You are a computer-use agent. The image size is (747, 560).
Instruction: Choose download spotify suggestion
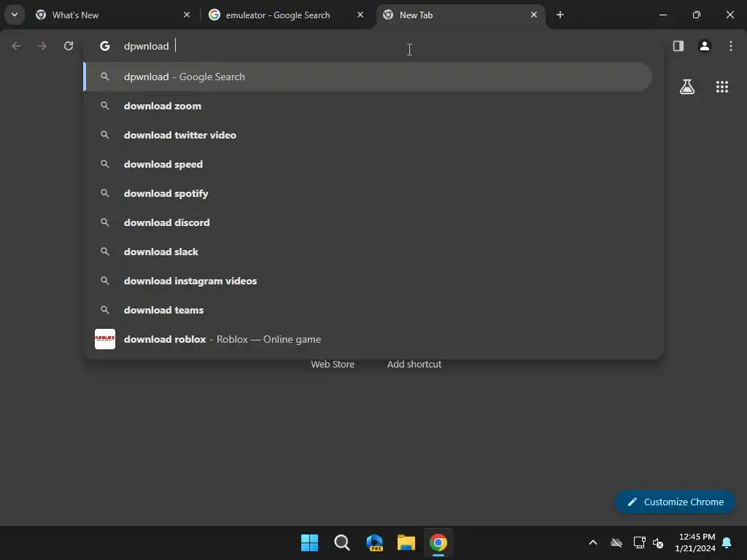(x=368, y=192)
